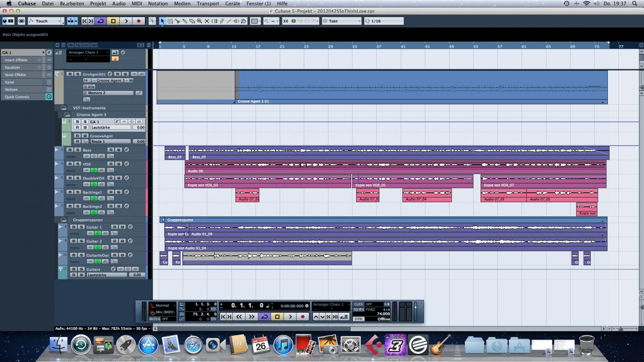644x362 pixels.
Task: Collapse the Gruppenspuren folder track
Action: tap(64, 220)
